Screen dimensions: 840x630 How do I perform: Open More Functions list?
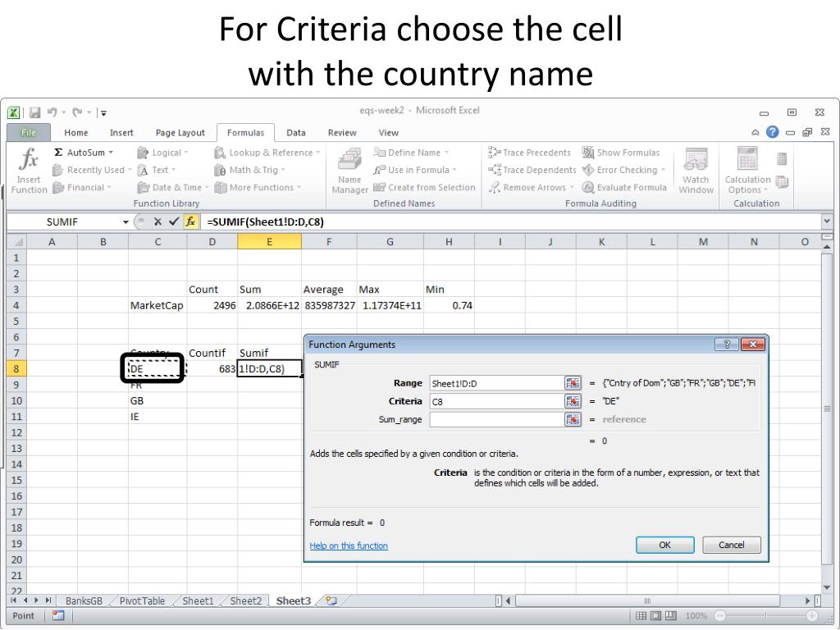click(x=258, y=188)
